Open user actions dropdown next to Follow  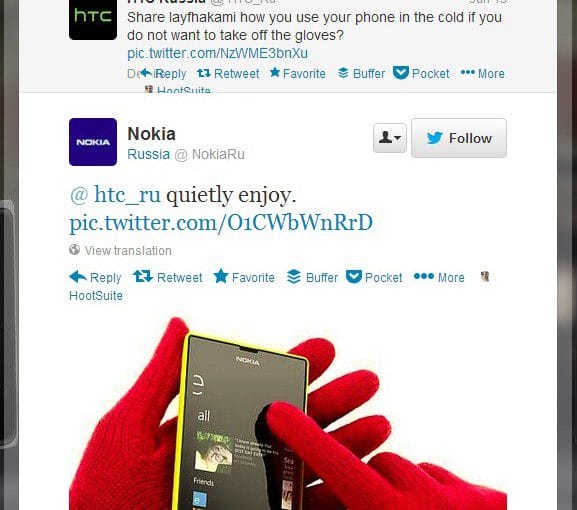pos(390,138)
